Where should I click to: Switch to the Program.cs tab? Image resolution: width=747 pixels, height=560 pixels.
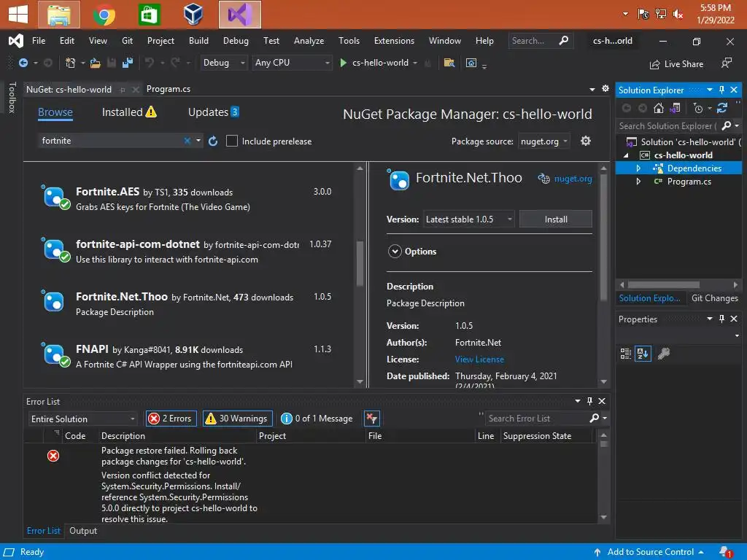169,89
